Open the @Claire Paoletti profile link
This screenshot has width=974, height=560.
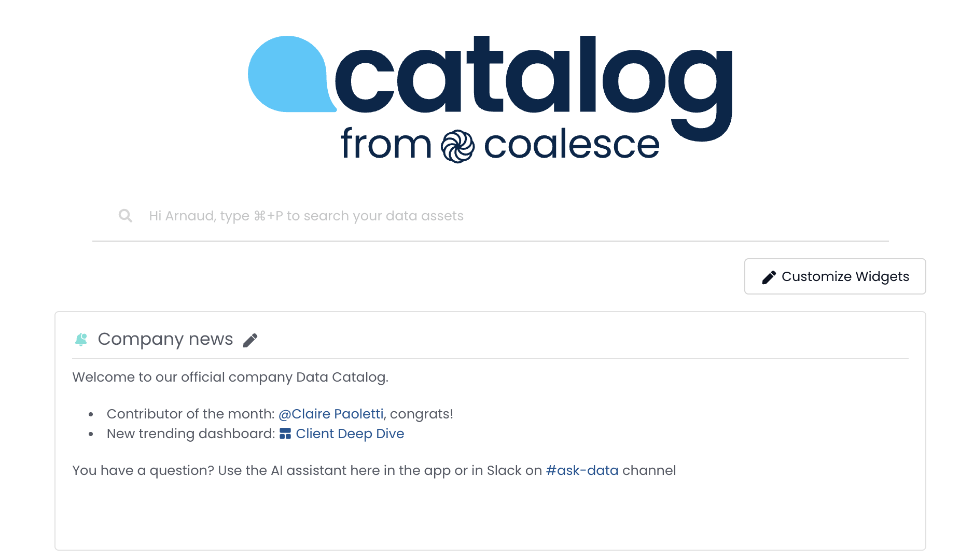(x=331, y=414)
